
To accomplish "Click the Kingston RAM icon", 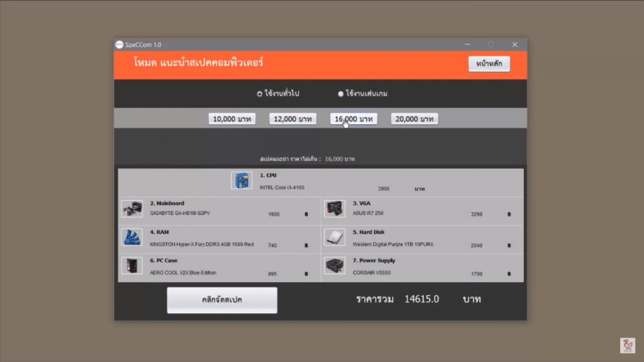I will [x=131, y=237].
